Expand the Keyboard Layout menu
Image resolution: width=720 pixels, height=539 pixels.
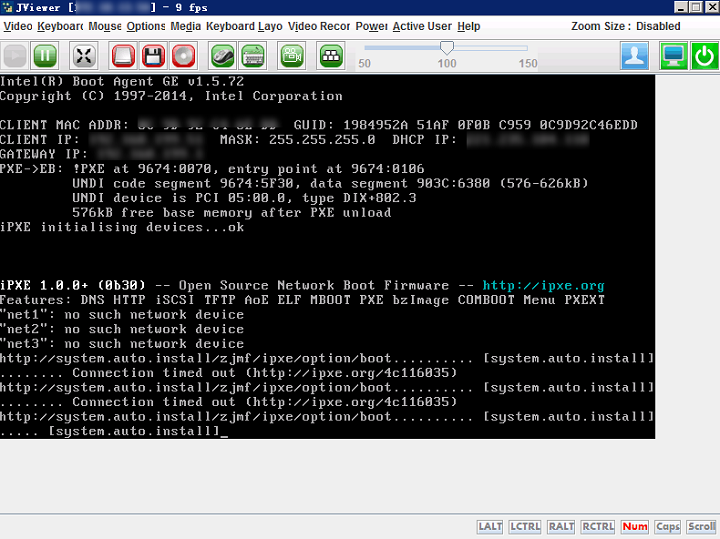click(x=244, y=26)
